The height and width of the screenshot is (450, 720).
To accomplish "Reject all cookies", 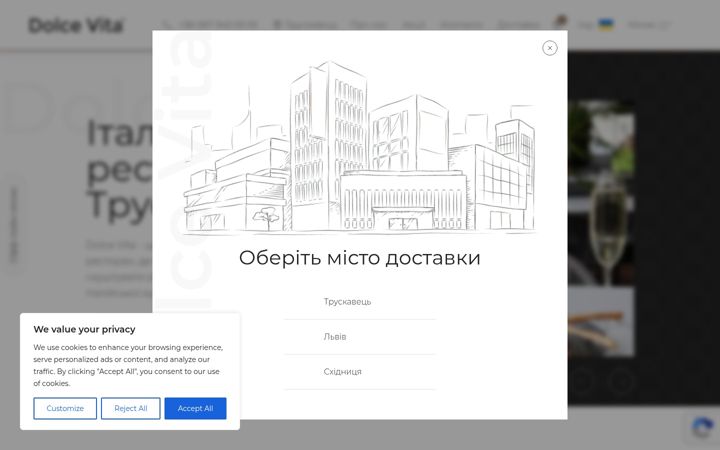I will tap(130, 408).
